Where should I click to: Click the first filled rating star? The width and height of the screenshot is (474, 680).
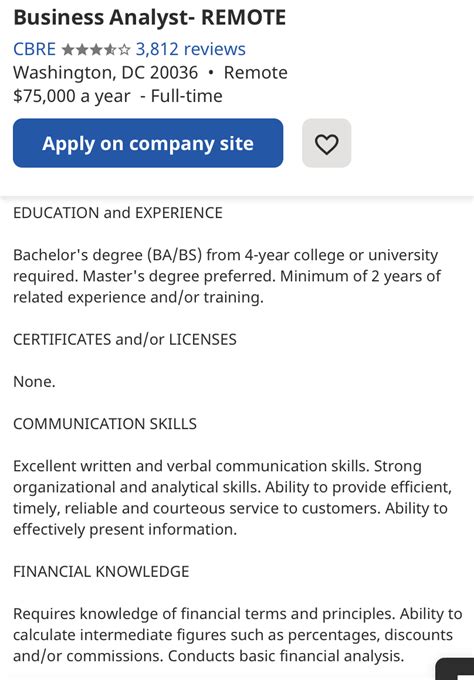(68, 50)
